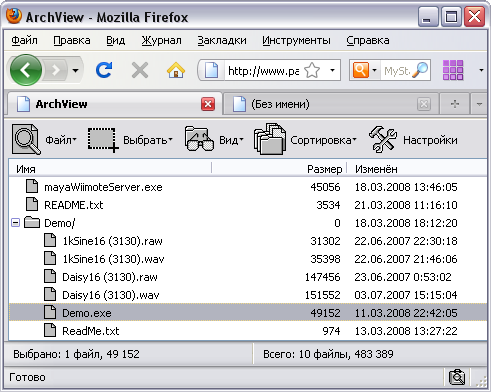Click the orange search engine icon
Screen dimensions: 491x392
pos(361,70)
